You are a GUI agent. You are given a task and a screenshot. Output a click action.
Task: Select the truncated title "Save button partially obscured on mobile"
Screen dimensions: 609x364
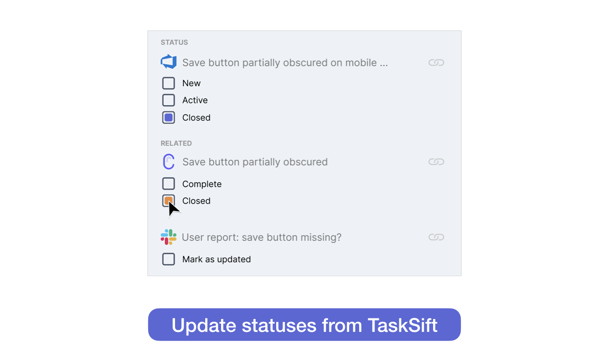click(285, 62)
